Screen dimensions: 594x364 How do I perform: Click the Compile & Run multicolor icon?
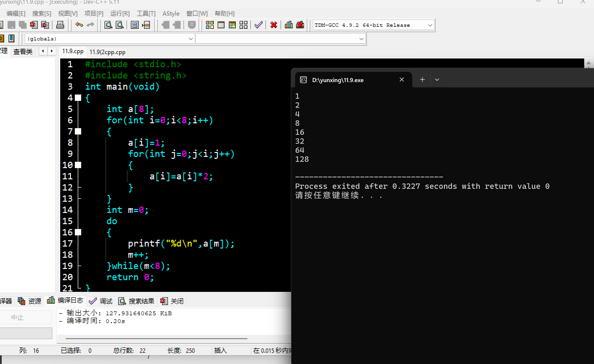232,25
